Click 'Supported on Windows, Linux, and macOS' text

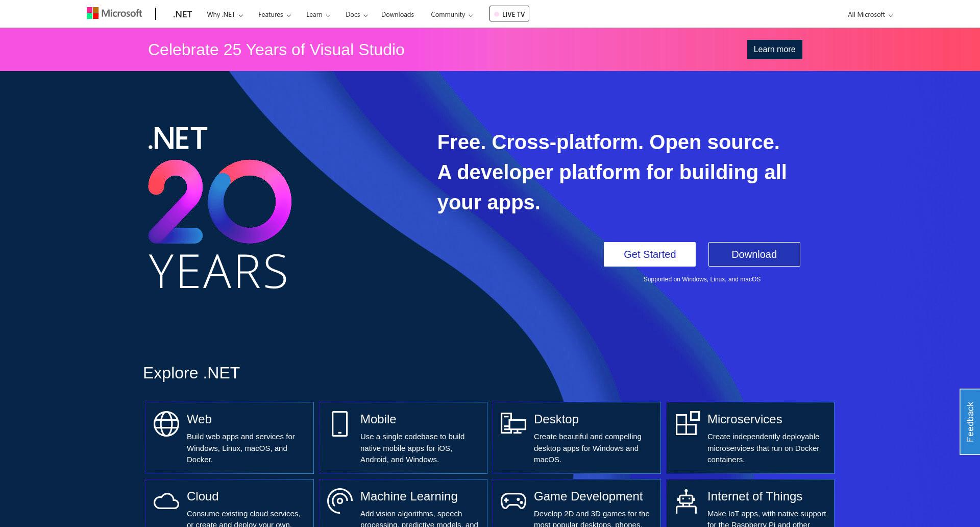(x=702, y=279)
